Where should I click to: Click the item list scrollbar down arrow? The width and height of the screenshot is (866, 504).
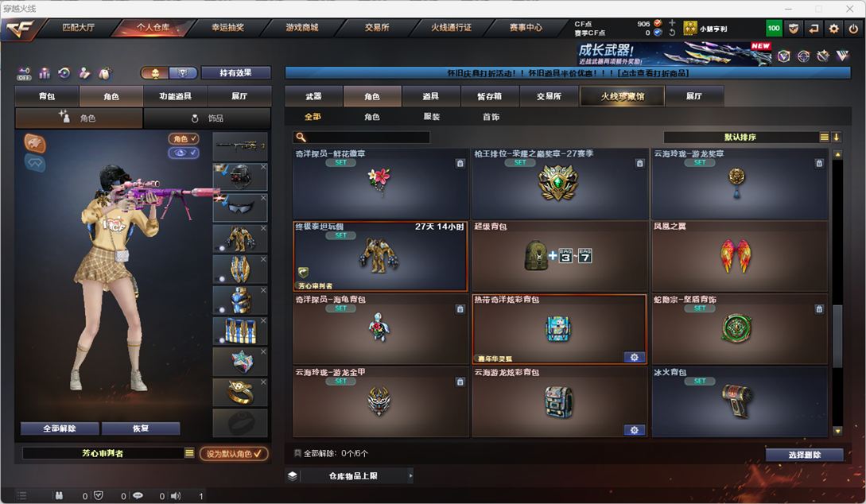[x=837, y=431]
